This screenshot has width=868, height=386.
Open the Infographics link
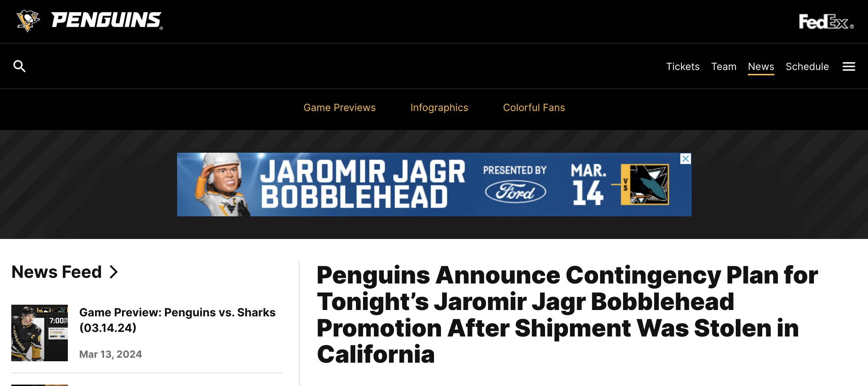(x=439, y=107)
